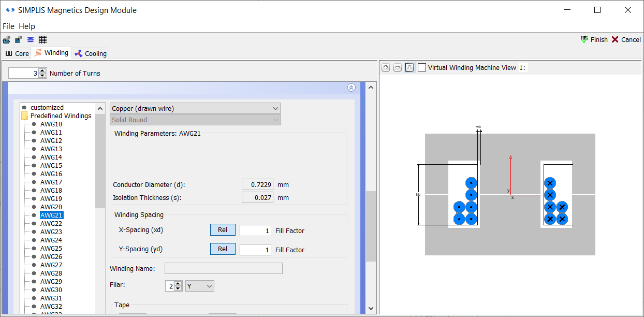This screenshot has width=644, height=317.
Task: Switch to the Cooling tab
Action: [91, 53]
